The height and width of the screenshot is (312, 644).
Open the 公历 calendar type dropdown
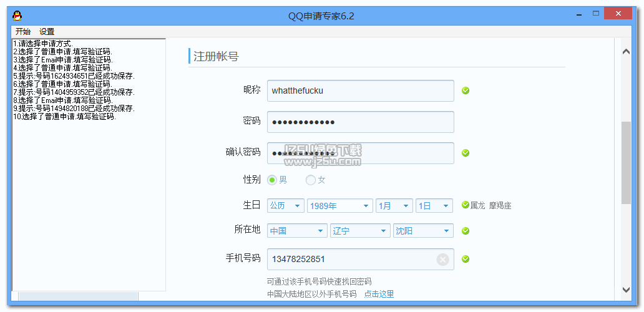(x=286, y=206)
